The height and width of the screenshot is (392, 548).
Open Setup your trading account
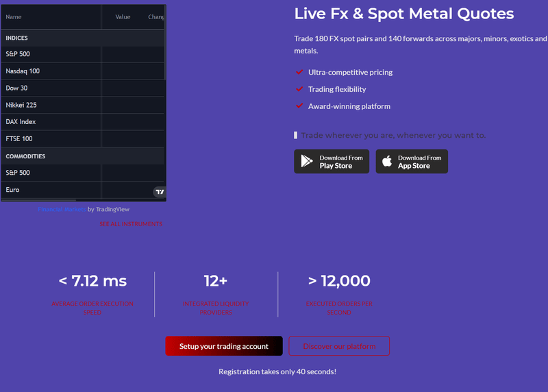tap(224, 346)
